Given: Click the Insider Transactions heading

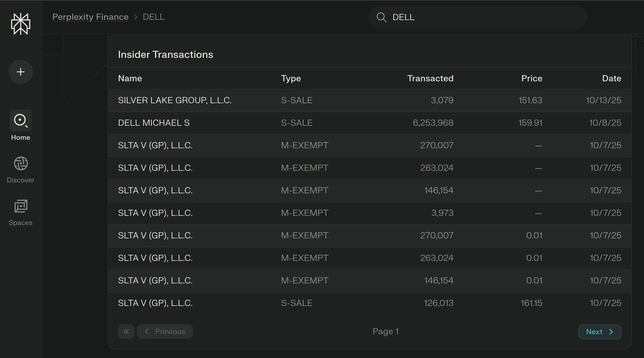Looking at the screenshot, I should click(x=165, y=54).
